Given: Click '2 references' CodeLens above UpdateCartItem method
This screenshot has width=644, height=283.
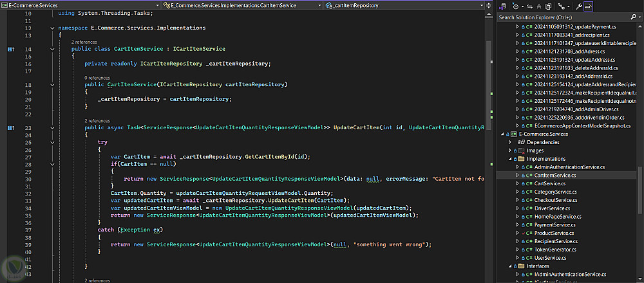Looking at the screenshot, I should click(x=97, y=121).
